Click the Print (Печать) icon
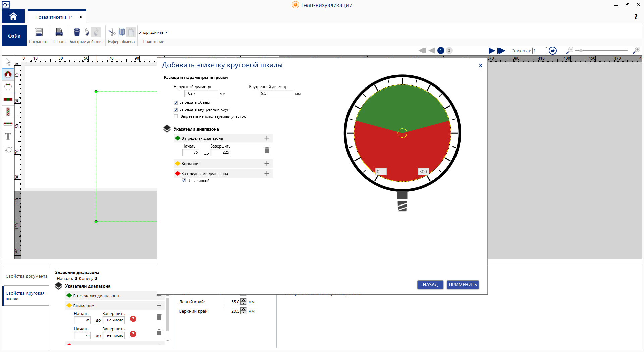This screenshot has width=644, height=352. point(59,33)
